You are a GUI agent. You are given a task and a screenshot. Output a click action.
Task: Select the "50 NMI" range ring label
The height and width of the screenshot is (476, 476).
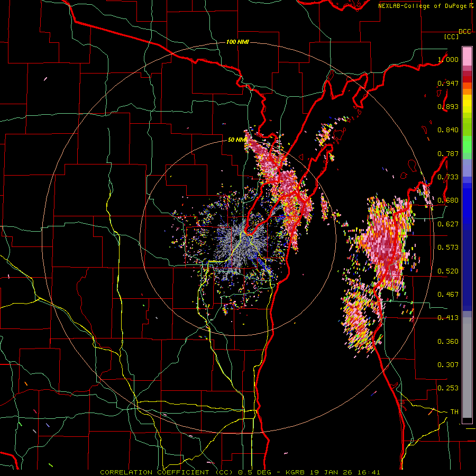pos(237,140)
